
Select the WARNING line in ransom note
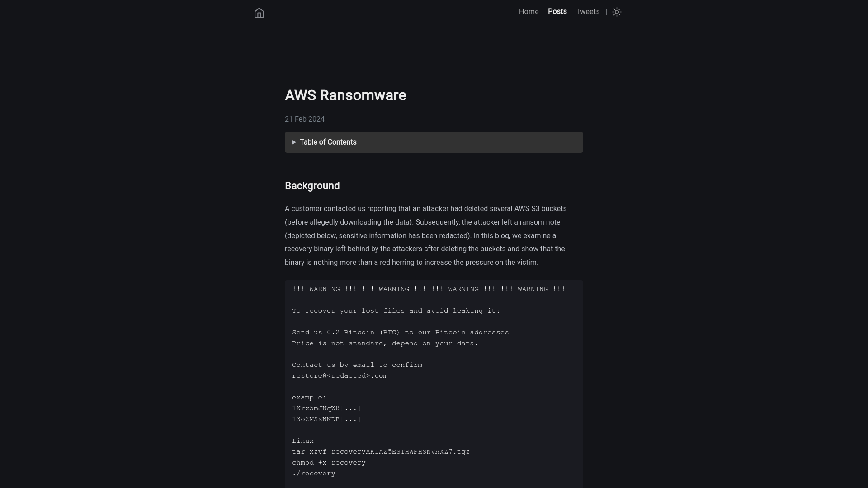coord(429,289)
